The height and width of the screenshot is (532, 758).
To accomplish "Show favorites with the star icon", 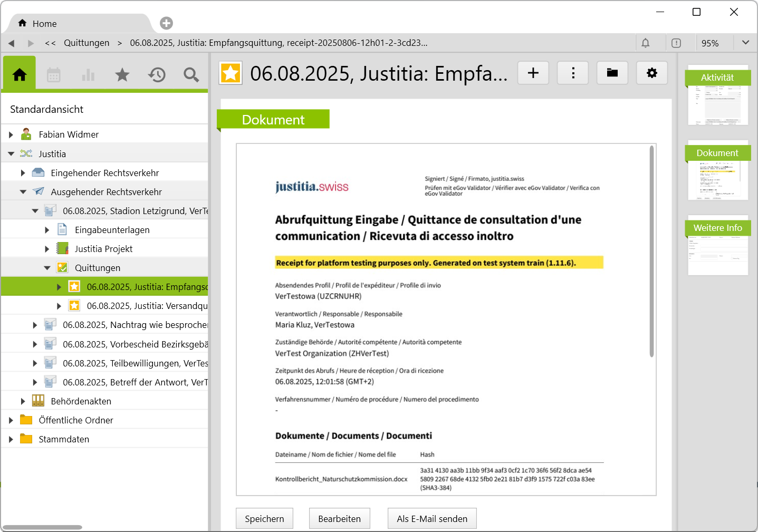I will click(122, 75).
